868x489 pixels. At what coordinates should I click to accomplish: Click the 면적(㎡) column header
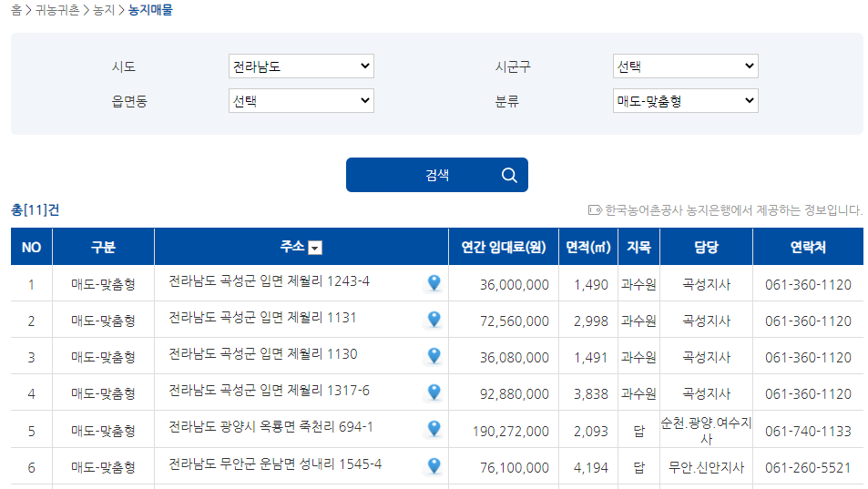588,247
